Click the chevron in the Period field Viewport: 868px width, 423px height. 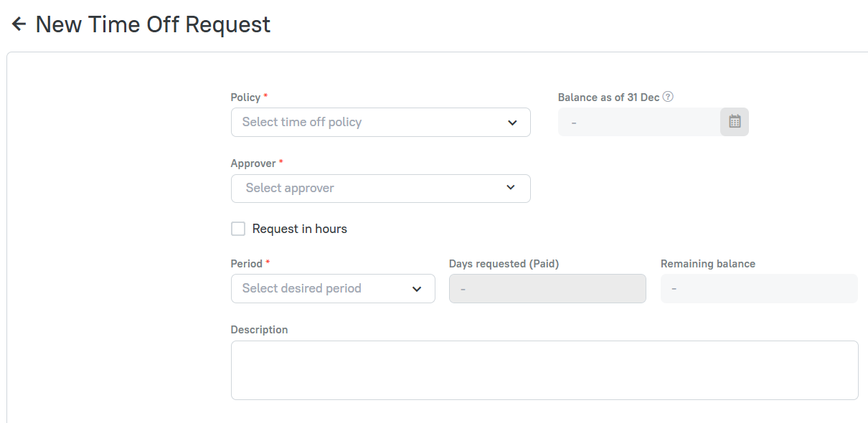[417, 289]
